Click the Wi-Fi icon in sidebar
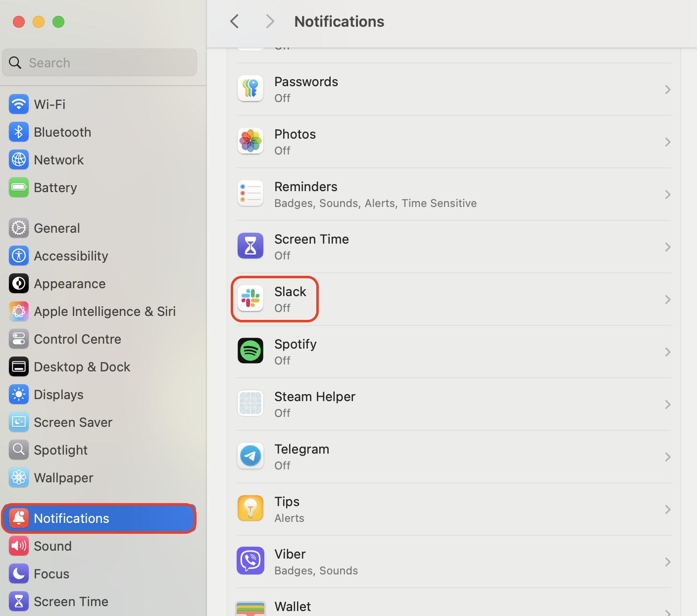Image resolution: width=697 pixels, height=616 pixels. 19,104
